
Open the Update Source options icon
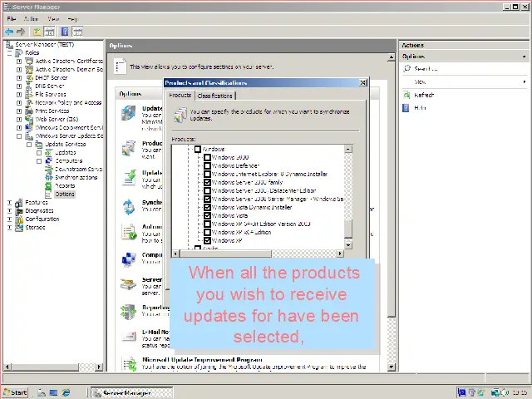click(x=129, y=113)
